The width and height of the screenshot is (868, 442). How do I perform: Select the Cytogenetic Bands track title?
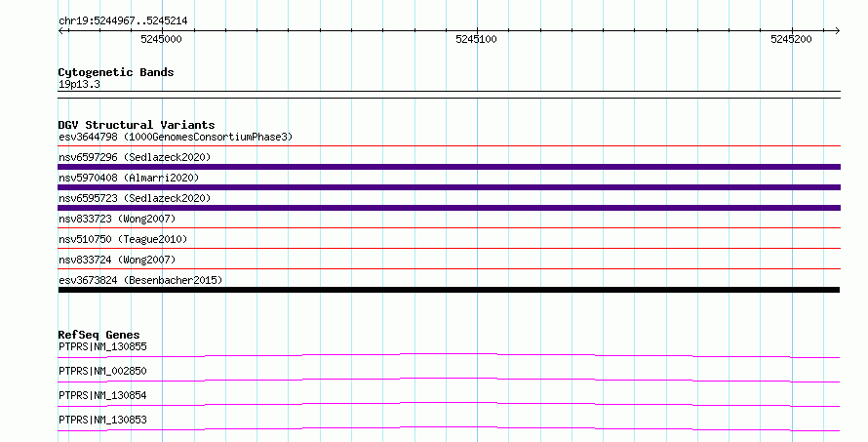(x=116, y=72)
